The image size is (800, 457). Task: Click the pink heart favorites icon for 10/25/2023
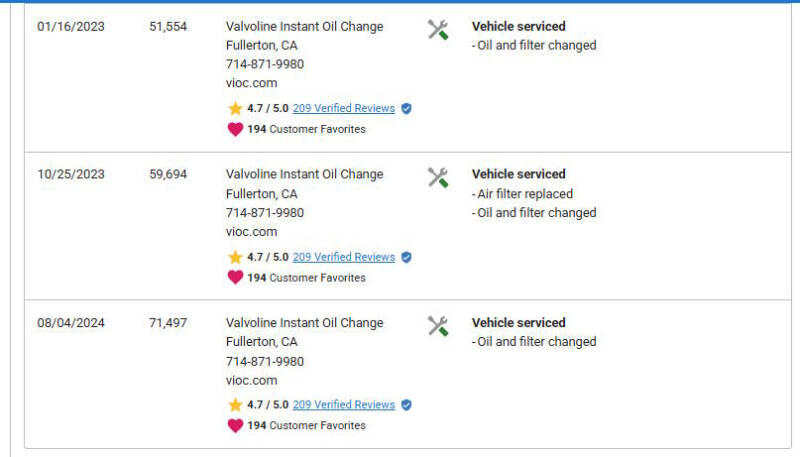235,277
